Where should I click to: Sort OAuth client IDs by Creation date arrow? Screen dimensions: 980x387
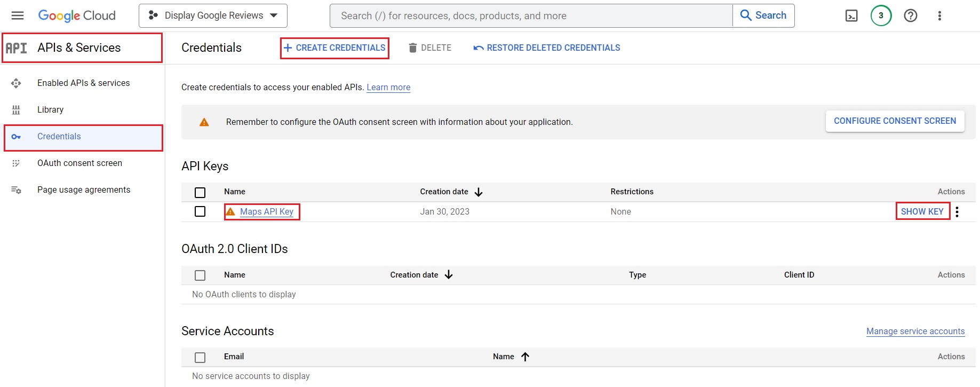click(449, 274)
